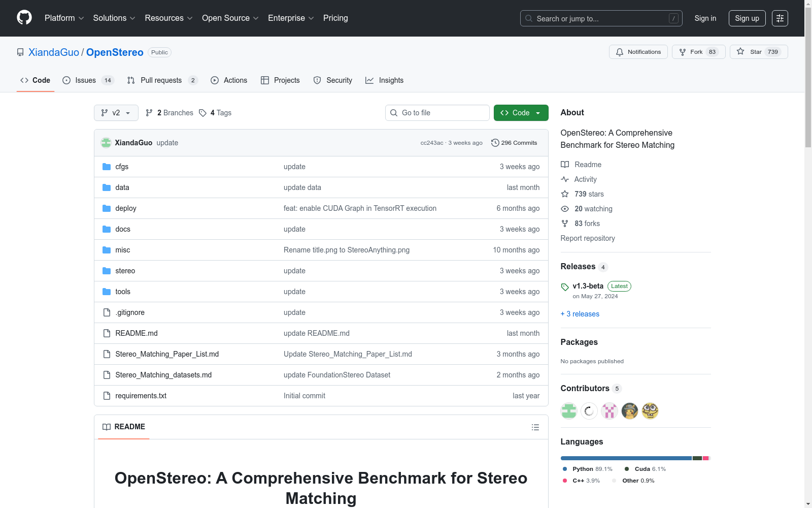Click the fork icon in Fork button
812x508 pixels.
tap(683, 52)
